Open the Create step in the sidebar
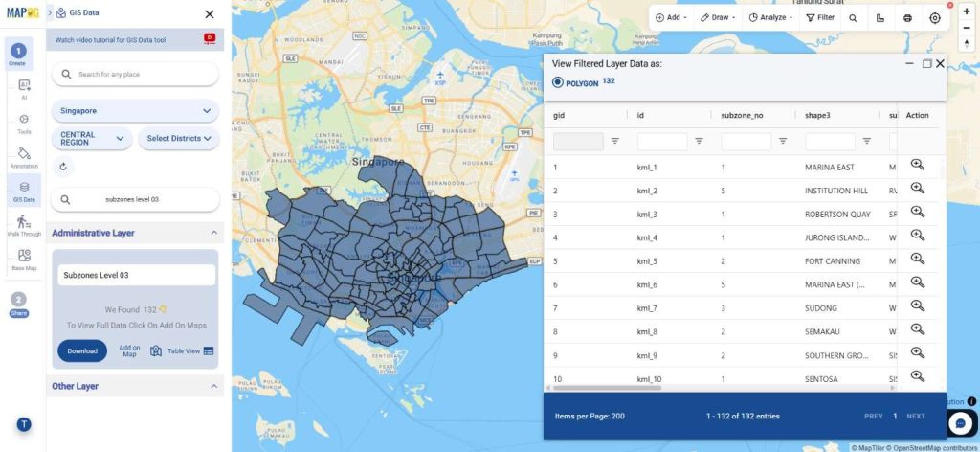Image resolution: width=980 pixels, height=452 pixels. tap(18, 55)
